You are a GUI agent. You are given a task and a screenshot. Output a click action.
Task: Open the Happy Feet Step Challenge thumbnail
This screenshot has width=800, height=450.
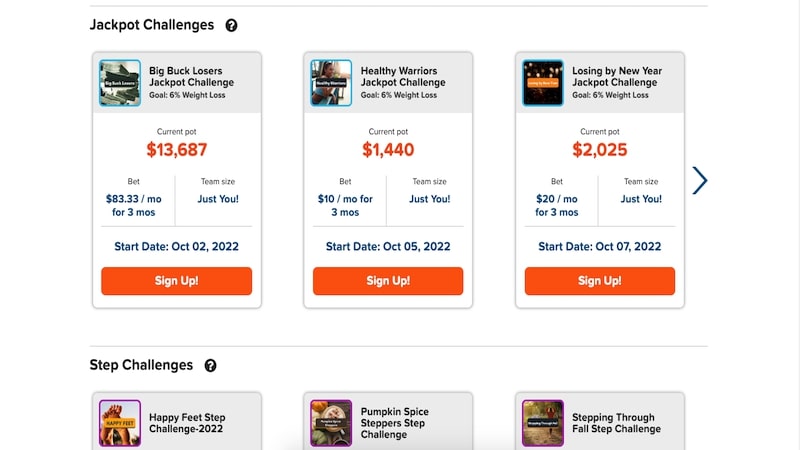tap(120, 423)
